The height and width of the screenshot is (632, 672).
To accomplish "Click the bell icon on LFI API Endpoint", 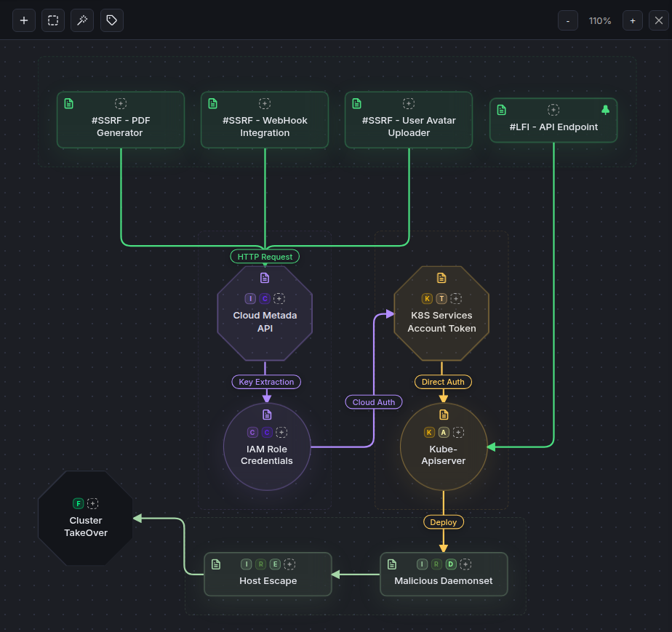I will tap(605, 110).
